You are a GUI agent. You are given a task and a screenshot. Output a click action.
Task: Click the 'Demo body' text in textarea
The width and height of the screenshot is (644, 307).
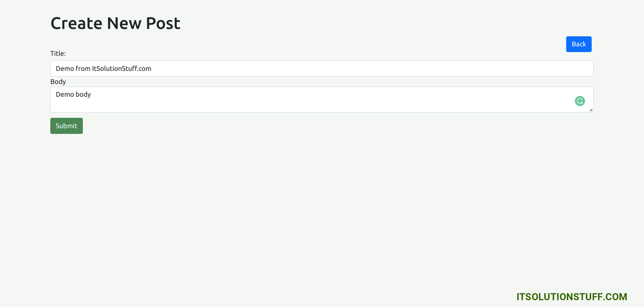pos(73,95)
